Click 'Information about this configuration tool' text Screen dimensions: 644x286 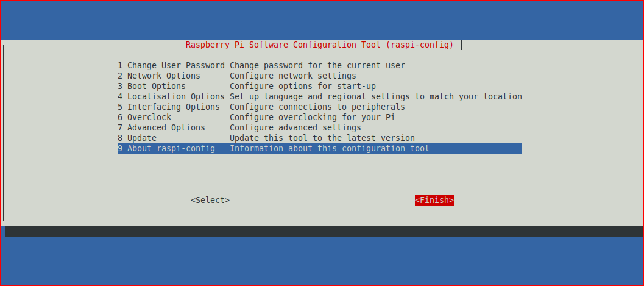click(330, 148)
